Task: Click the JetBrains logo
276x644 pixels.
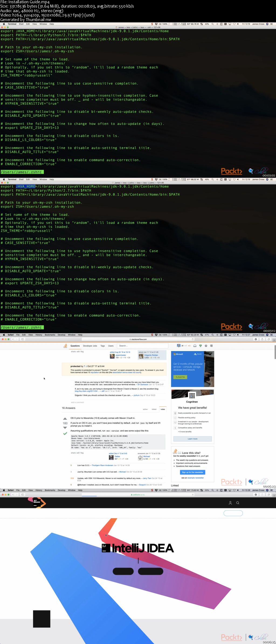Action: tap(37, 503)
